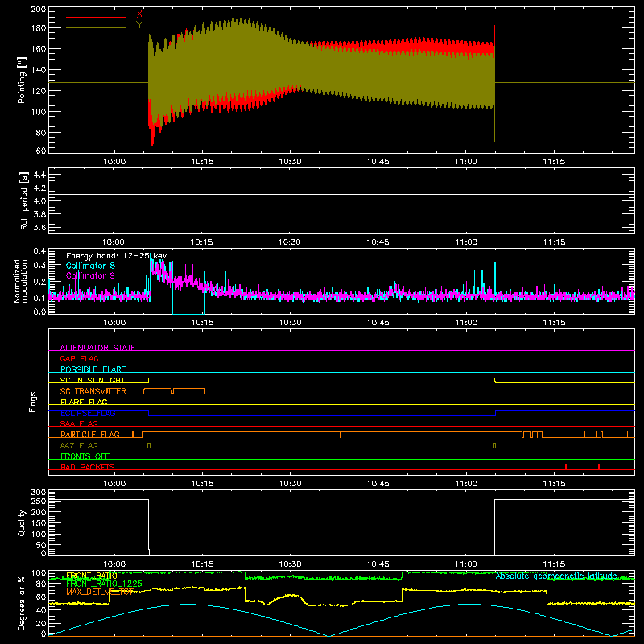This screenshot has width=644, height=644.
Task: Click the '250' tick on the Quality axis
Action: click(39, 501)
